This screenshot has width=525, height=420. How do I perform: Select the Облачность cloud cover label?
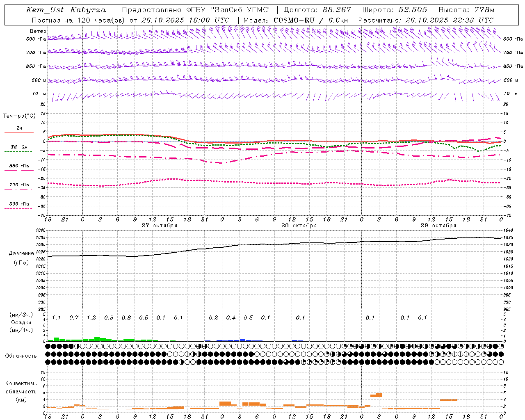21,356
